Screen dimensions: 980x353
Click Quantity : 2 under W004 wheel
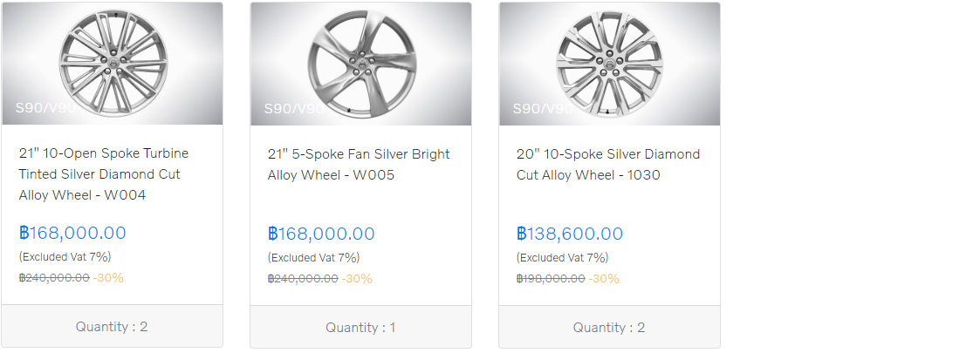[x=112, y=326]
